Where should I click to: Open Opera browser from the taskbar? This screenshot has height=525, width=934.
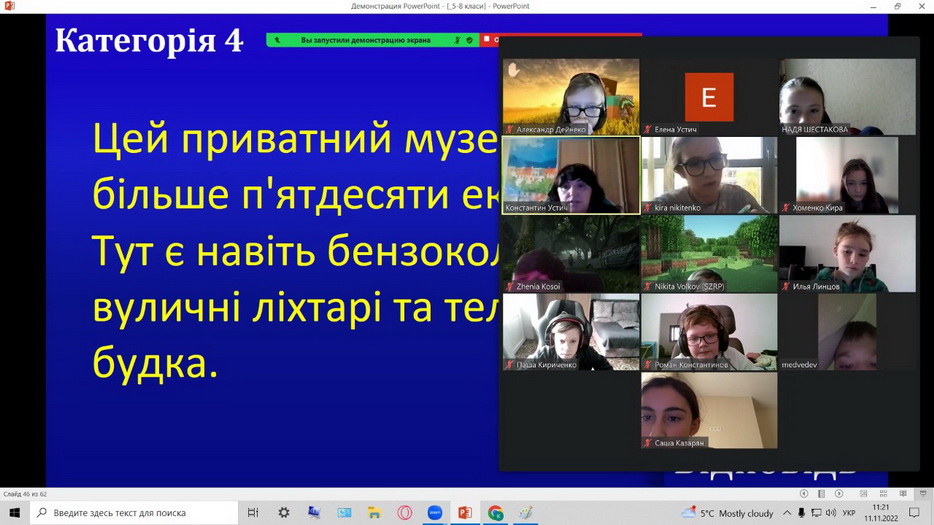click(x=404, y=513)
